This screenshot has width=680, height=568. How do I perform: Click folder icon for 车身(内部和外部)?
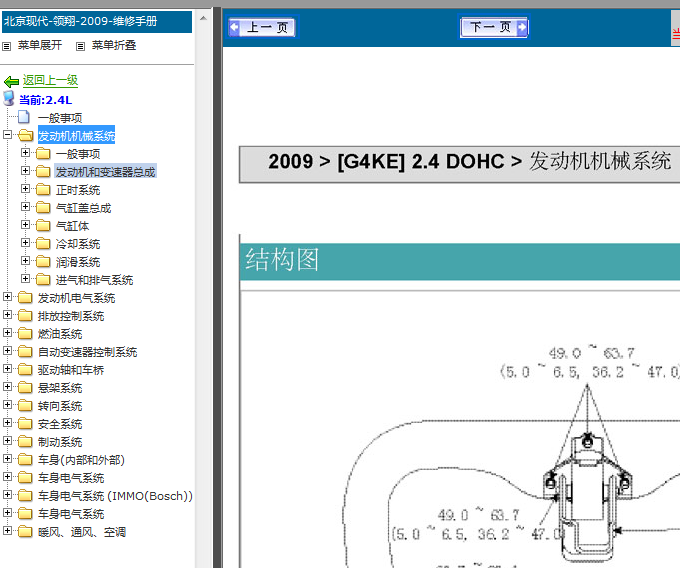[x=25, y=460]
